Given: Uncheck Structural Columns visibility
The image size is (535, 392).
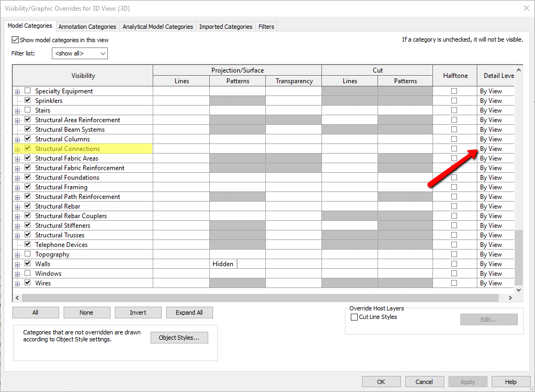Looking at the screenshot, I should click(x=28, y=139).
